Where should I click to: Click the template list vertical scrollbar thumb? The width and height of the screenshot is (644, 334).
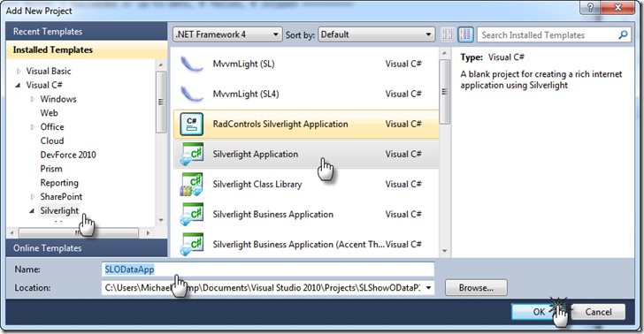(x=444, y=92)
